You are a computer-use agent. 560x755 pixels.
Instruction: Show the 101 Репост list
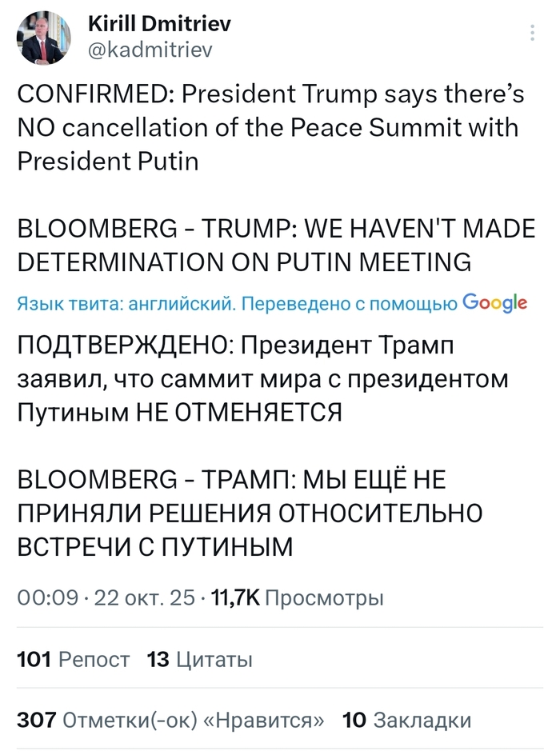click(x=73, y=660)
